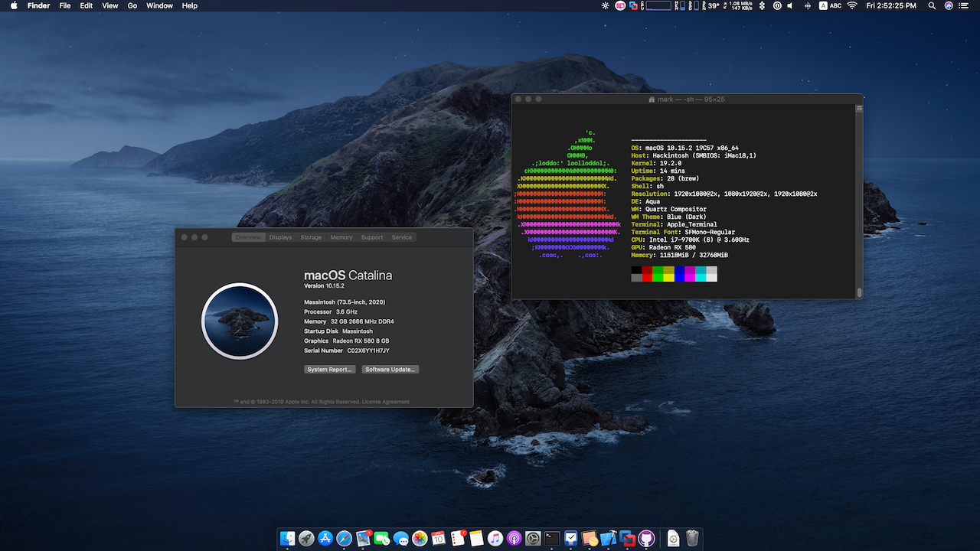Click the menu bar clock Fri 2:52:25 PM
Screen dimensions: 980x551
click(891, 5)
